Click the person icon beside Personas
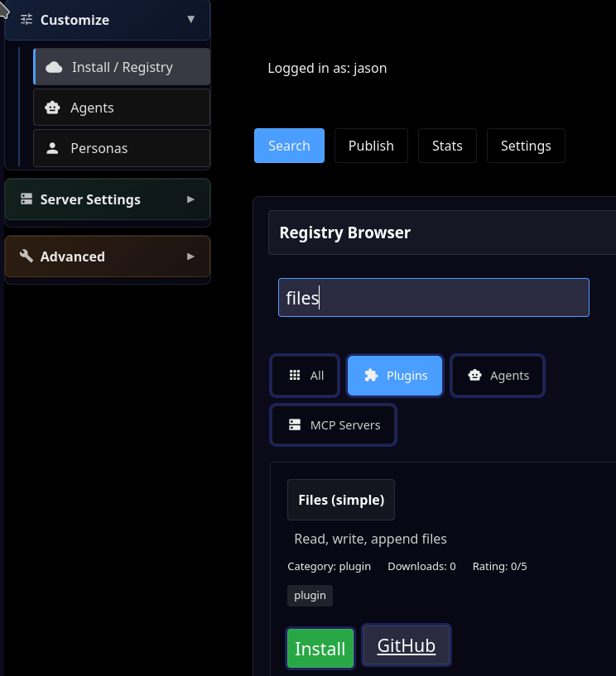This screenshot has width=616, height=676. pyautogui.click(x=52, y=149)
